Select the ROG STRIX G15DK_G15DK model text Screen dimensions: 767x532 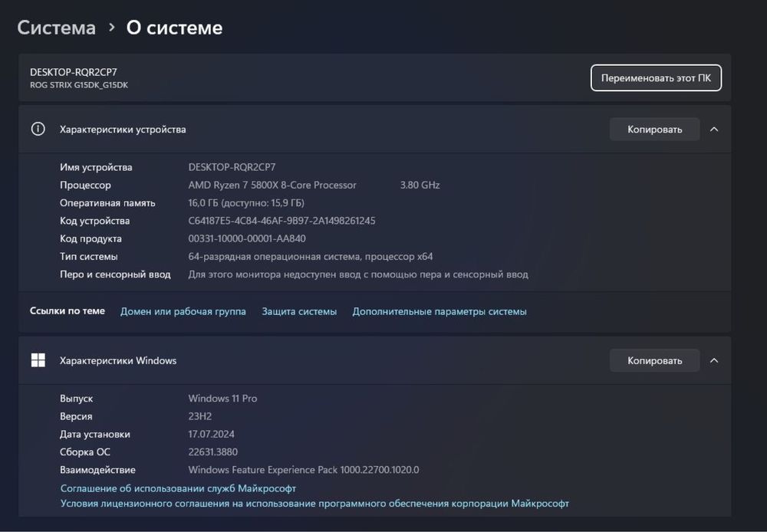pyautogui.click(x=79, y=85)
